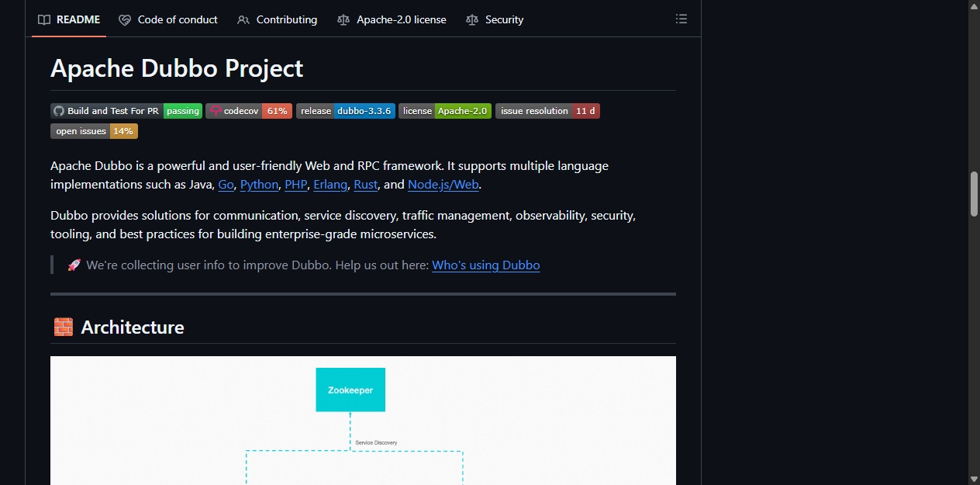Click the release dubbo-3.3.6 badge
This screenshot has width=980, height=485.
(x=345, y=111)
